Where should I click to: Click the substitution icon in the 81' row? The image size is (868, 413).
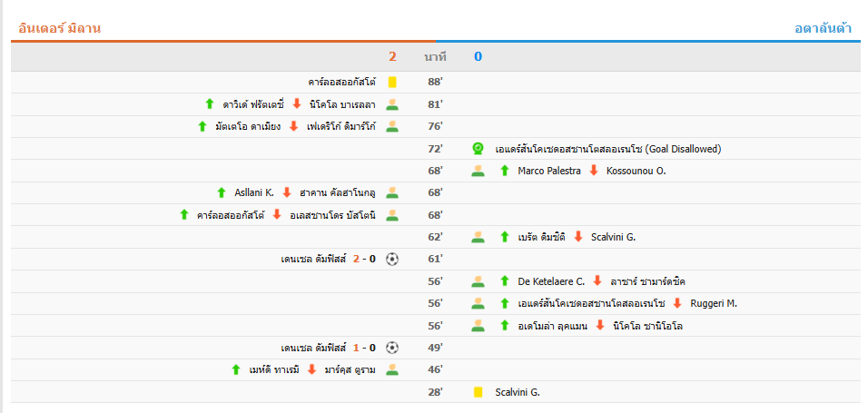click(x=392, y=104)
